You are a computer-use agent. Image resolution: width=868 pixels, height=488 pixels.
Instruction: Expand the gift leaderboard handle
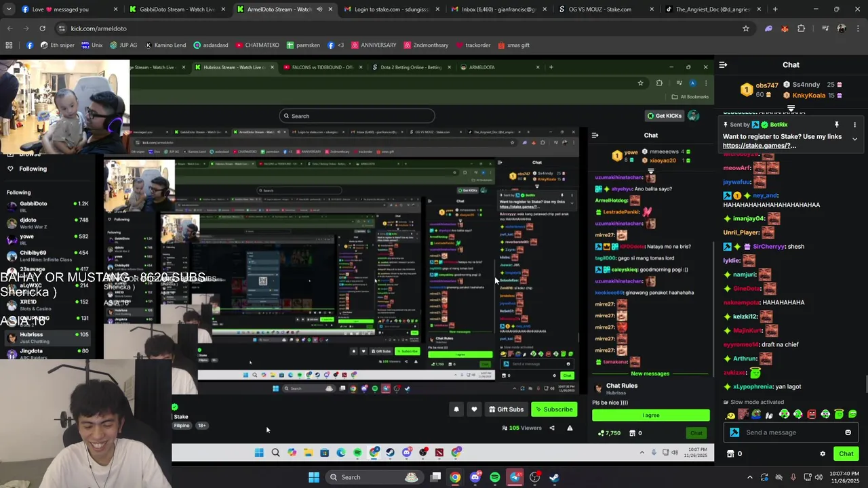coord(791,108)
